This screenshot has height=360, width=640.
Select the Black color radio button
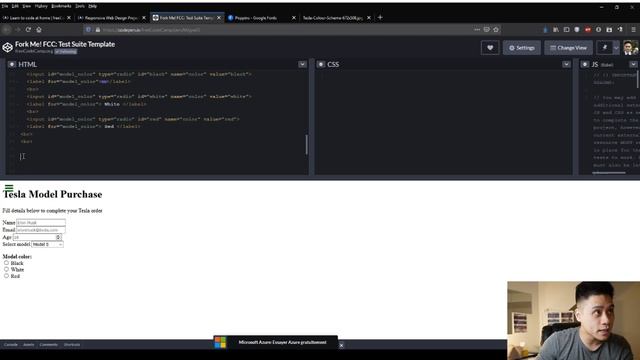click(6, 263)
